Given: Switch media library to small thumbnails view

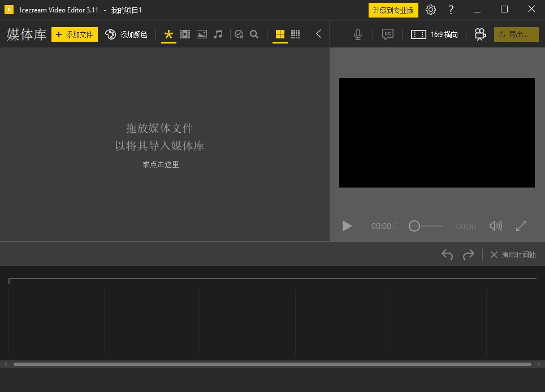Looking at the screenshot, I should point(295,34).
